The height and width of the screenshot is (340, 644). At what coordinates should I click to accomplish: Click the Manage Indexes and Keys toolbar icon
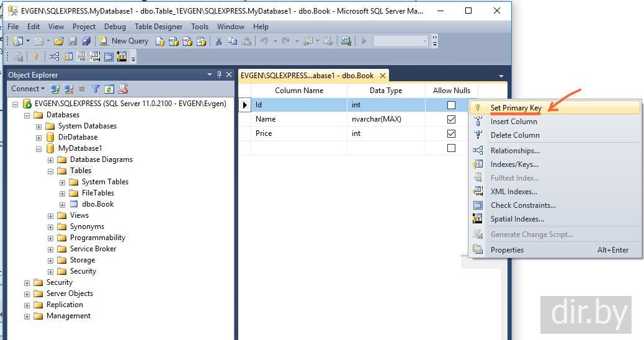pos(68,56)
